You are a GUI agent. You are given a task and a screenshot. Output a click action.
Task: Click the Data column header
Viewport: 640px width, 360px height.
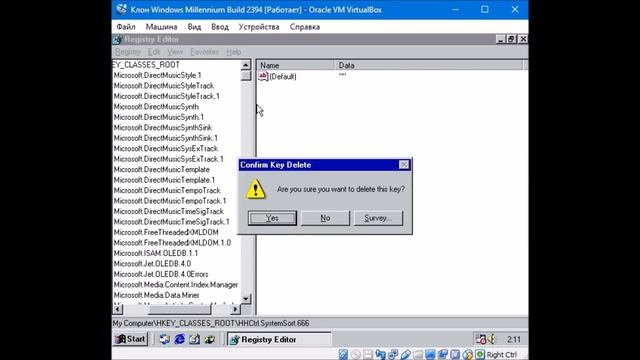pyautogui.click(x=429, y=65)
